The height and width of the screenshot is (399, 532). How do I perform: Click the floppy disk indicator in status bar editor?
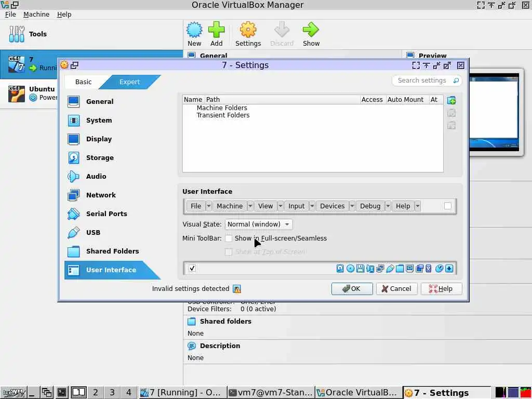tap(361, 269)
